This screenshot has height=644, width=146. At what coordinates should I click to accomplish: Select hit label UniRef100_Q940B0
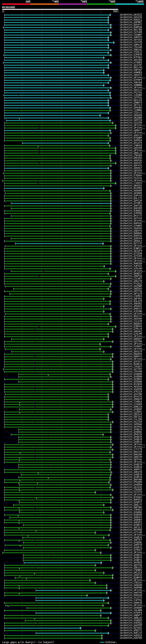click(131, 108)
